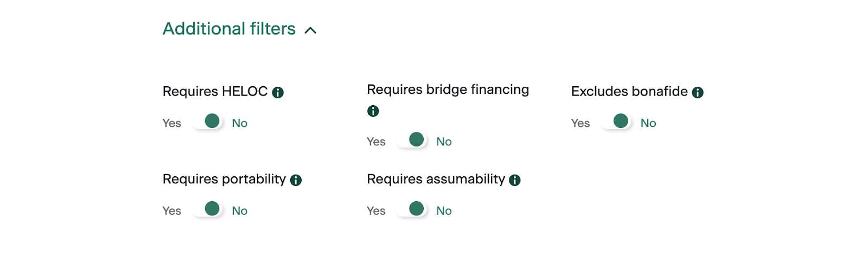Collapse Additional filters using the chevron arrow

(310, 30)
